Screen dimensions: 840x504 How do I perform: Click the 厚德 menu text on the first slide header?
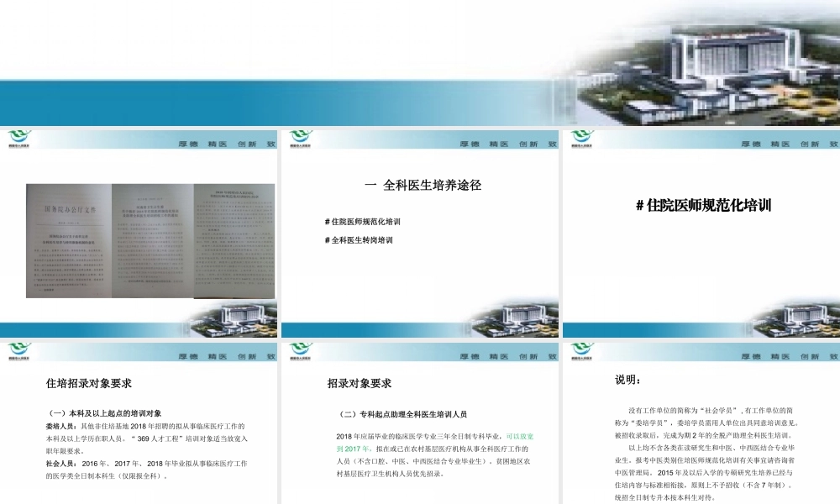tap(187, 143)
